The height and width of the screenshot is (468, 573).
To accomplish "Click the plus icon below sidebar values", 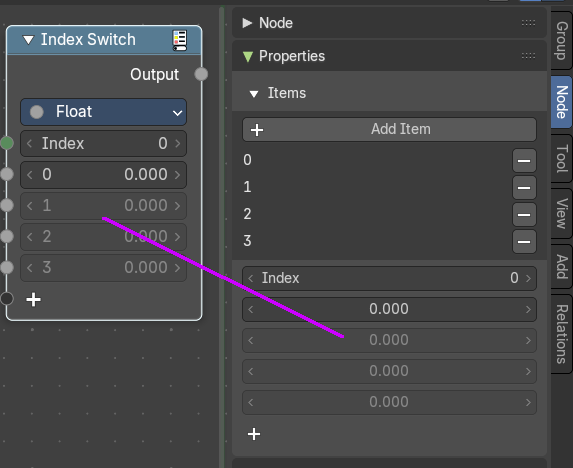I will [254, 434].
